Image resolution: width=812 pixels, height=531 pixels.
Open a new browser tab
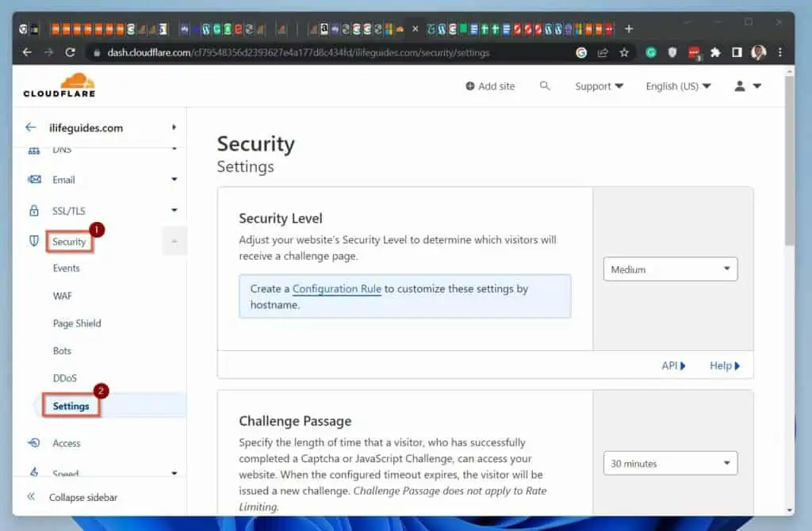pyautogui.click(x=629, y=29)
